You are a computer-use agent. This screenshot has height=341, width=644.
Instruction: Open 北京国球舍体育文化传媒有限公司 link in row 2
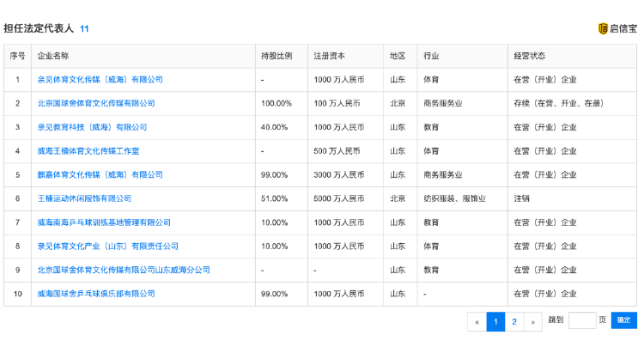96,103
